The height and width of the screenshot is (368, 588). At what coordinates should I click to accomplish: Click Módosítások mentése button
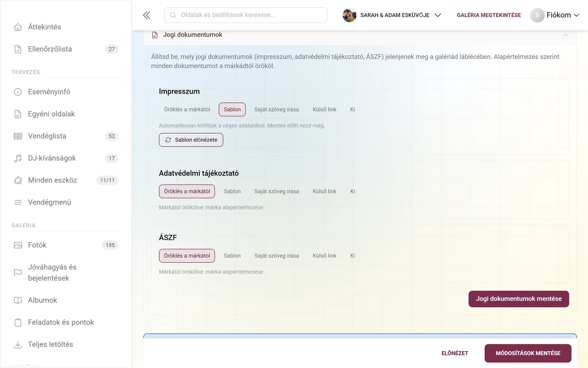528,353
